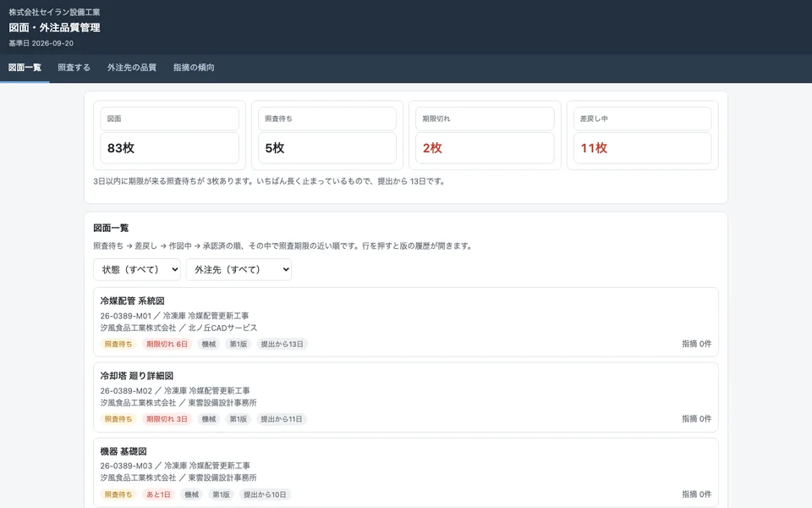The width and height of the screenshot is (812, 508).
Task: Click 指摘 0件 in 冷却塔 廻り詳細図 row
Action: [x=696, y=419]
